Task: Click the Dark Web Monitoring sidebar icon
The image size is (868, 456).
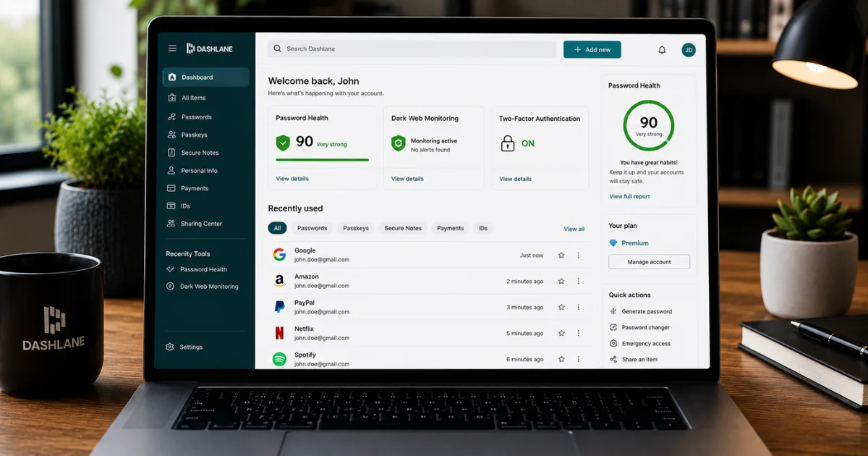Action: (171, 287)
